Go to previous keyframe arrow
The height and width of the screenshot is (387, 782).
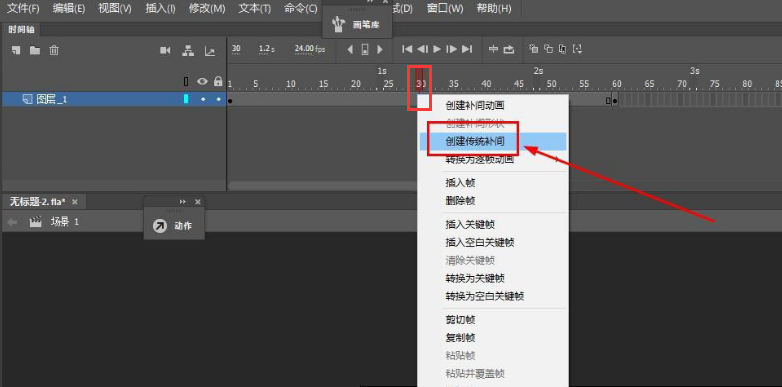(350, 49)
